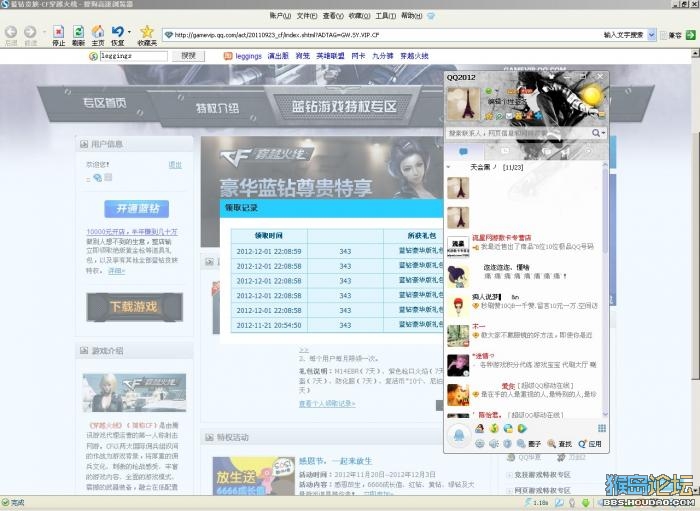Refresh the page using 刷新 icon

[x=78, y=32]
